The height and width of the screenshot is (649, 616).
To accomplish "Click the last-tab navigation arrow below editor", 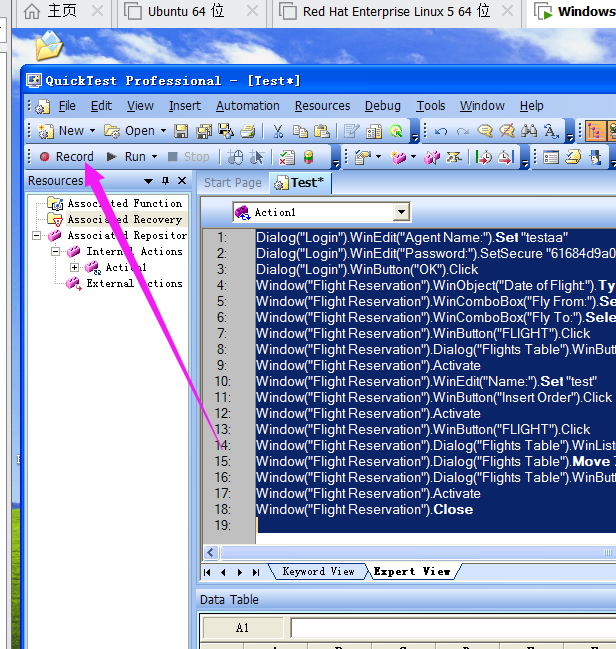I will (256, 572).
